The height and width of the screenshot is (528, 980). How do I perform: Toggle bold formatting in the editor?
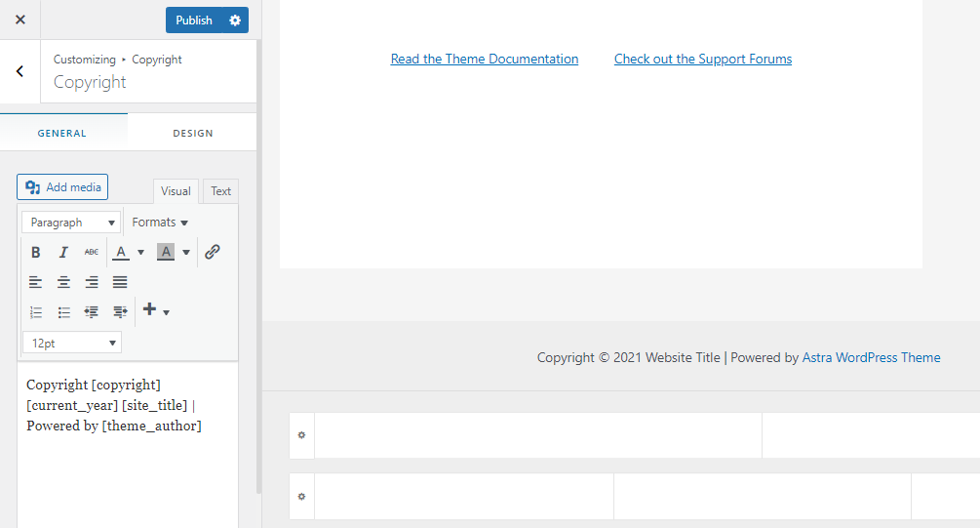coord(36,253)
